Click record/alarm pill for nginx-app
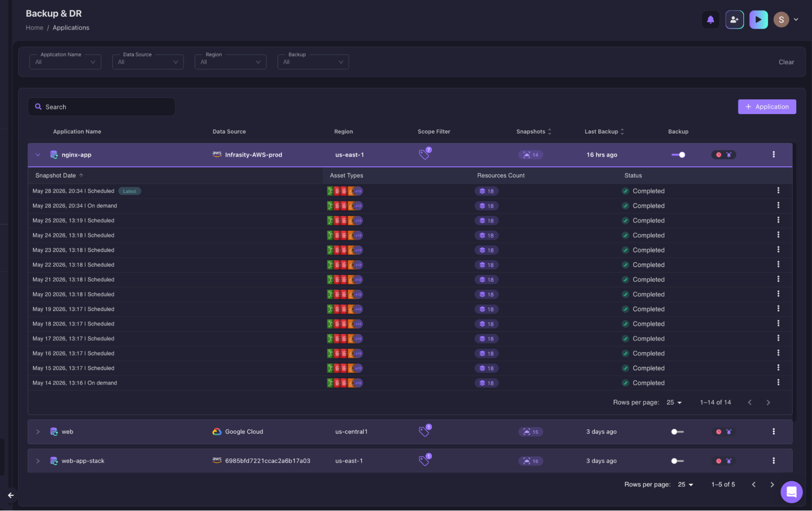Viewport: 812px width, 511px height. [723, 155]
